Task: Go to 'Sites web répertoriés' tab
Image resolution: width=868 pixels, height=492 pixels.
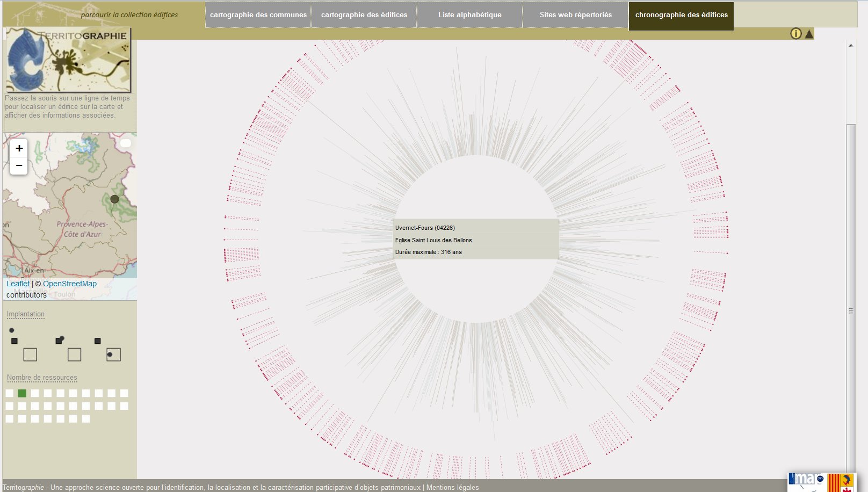Action: point(576,15)
